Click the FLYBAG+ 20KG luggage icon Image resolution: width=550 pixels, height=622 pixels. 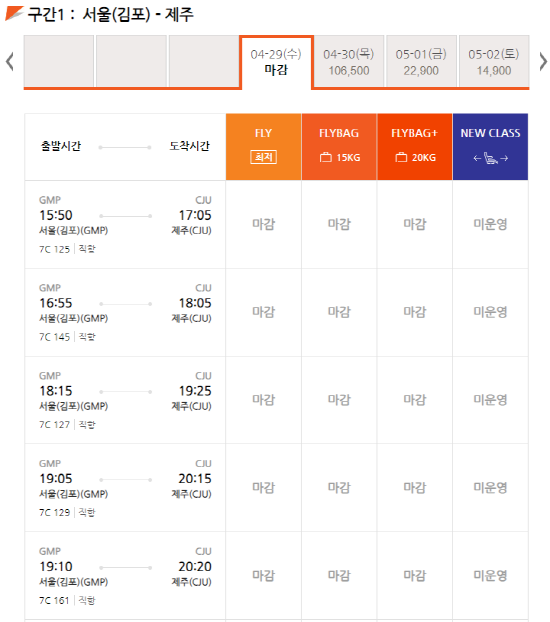tap(401, 157)
